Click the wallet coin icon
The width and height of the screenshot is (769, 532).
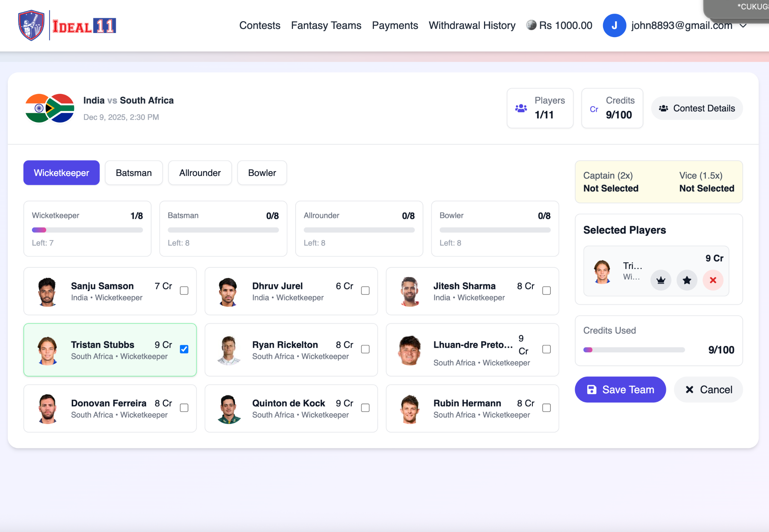531,25
